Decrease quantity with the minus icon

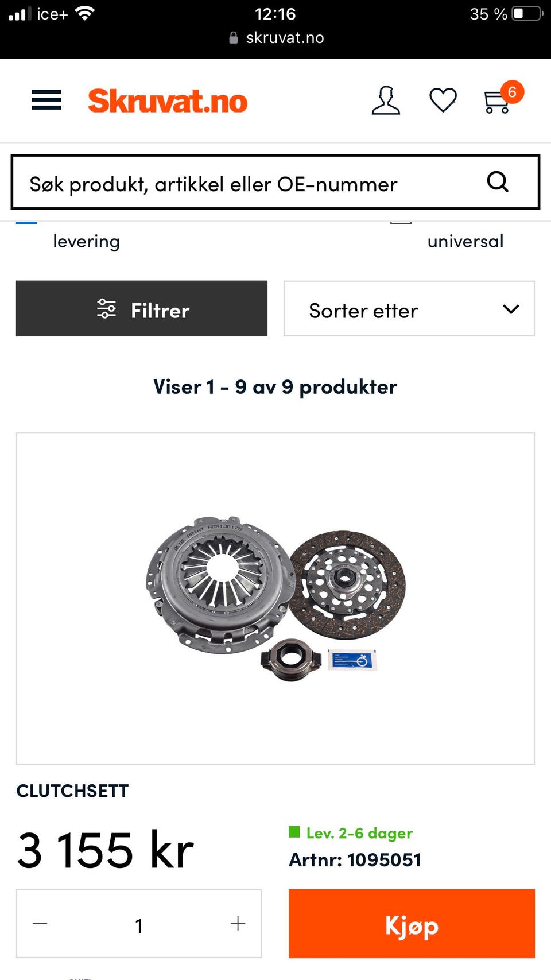(x=40, y=924)
